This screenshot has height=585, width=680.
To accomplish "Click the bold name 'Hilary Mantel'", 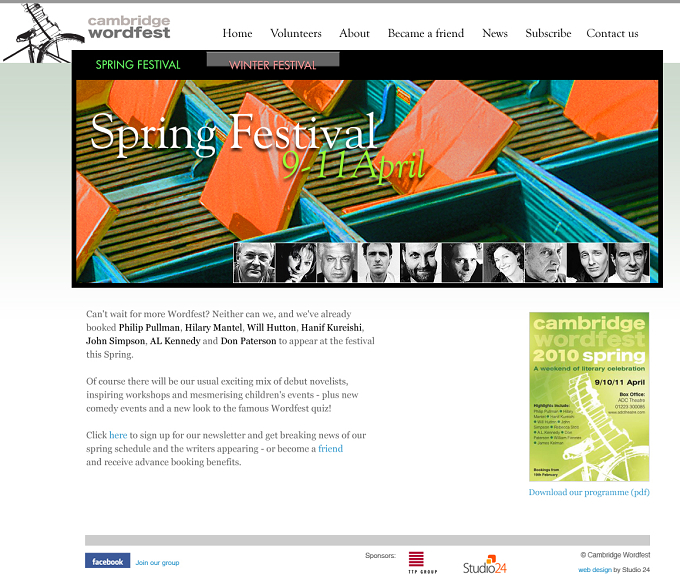I will [x=213, y=328].
